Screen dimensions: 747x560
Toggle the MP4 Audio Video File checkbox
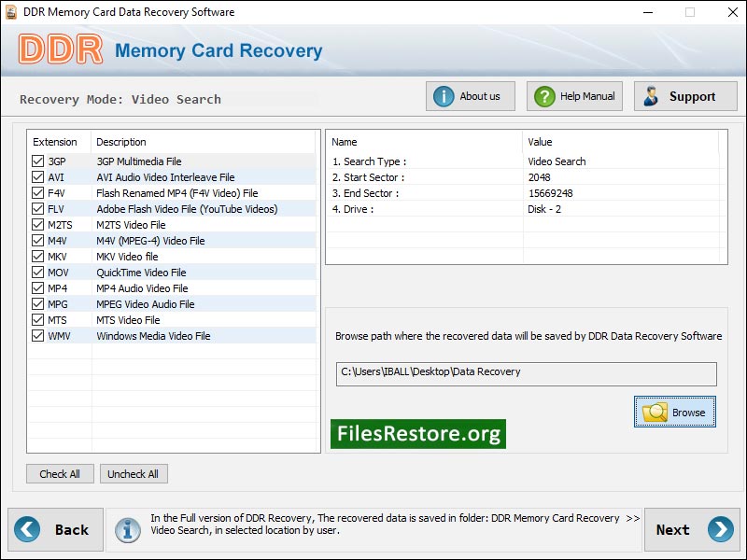coord(35,287)
